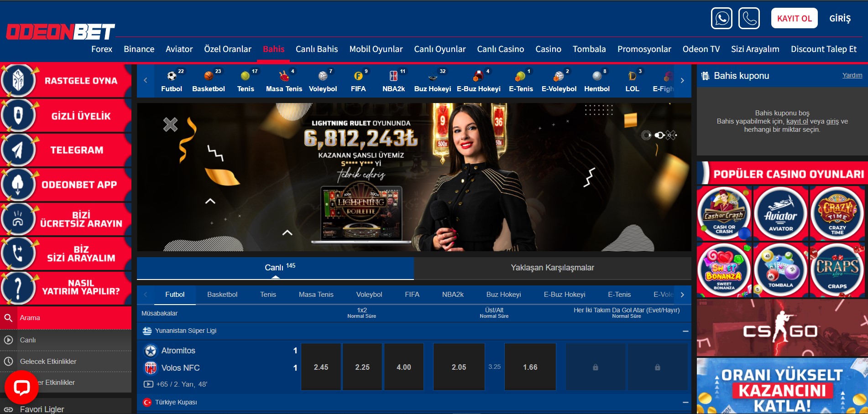Select over odds 2.05
The width and height of the screenshot is (868, 414).
pyautogui.click(x=459, y=367)
